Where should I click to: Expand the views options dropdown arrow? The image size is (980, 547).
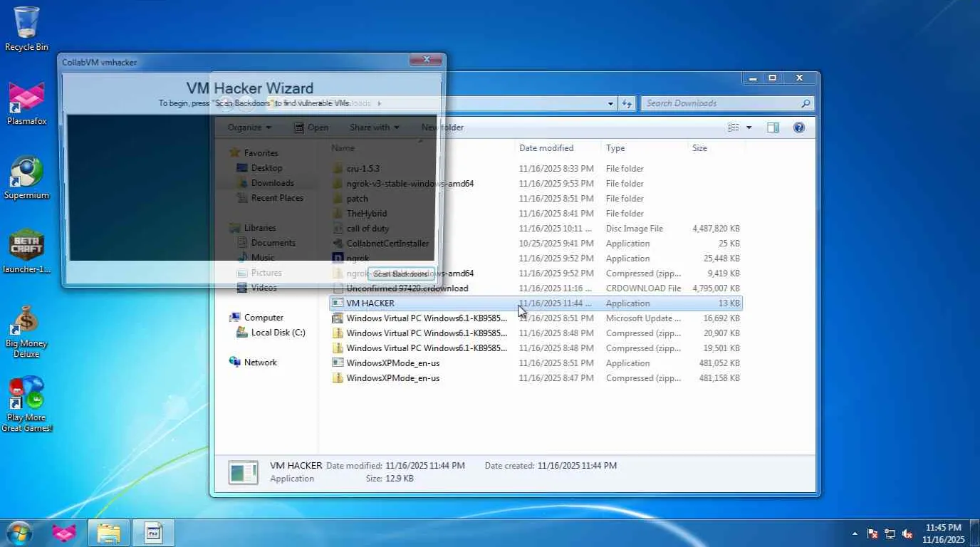(x=749, y=127)
